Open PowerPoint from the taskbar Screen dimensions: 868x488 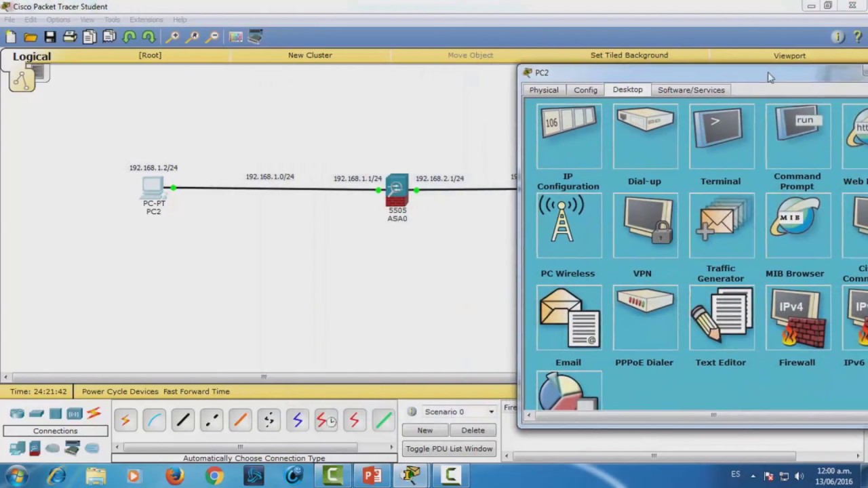(x=372, y=476)
